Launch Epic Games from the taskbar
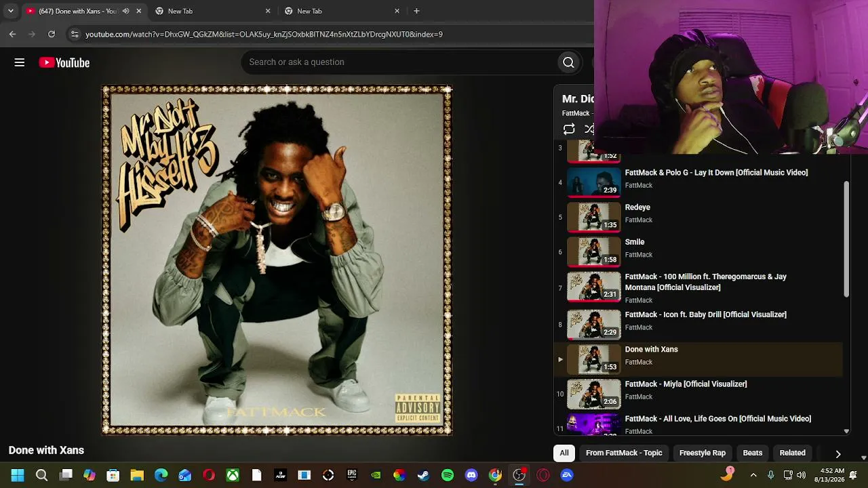 pyautogui.click(x=352, y=475)
